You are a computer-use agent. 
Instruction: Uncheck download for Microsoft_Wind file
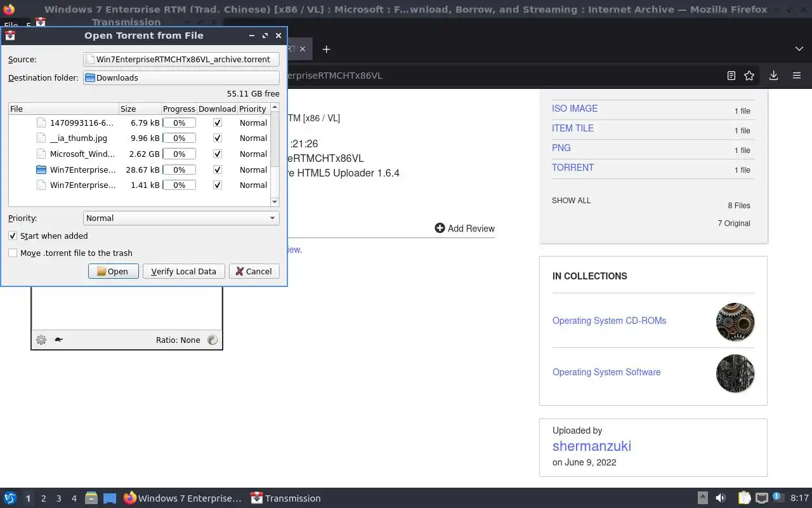(218, 154)
